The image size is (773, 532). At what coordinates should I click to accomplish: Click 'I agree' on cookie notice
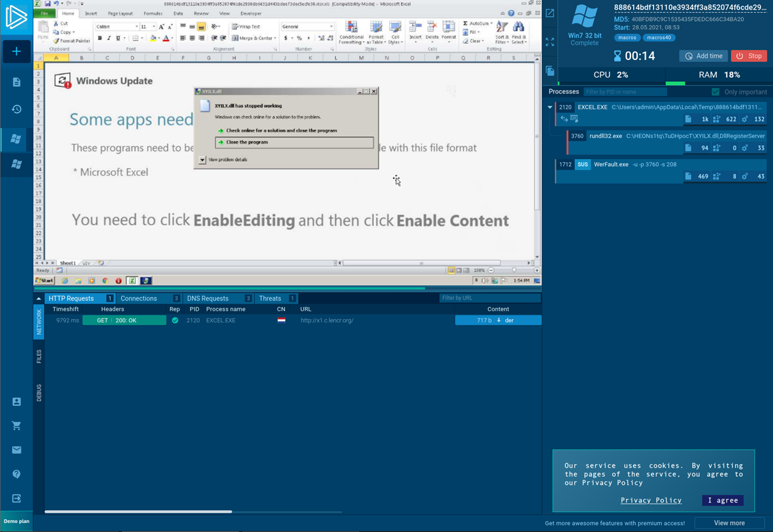click(722, 501)
